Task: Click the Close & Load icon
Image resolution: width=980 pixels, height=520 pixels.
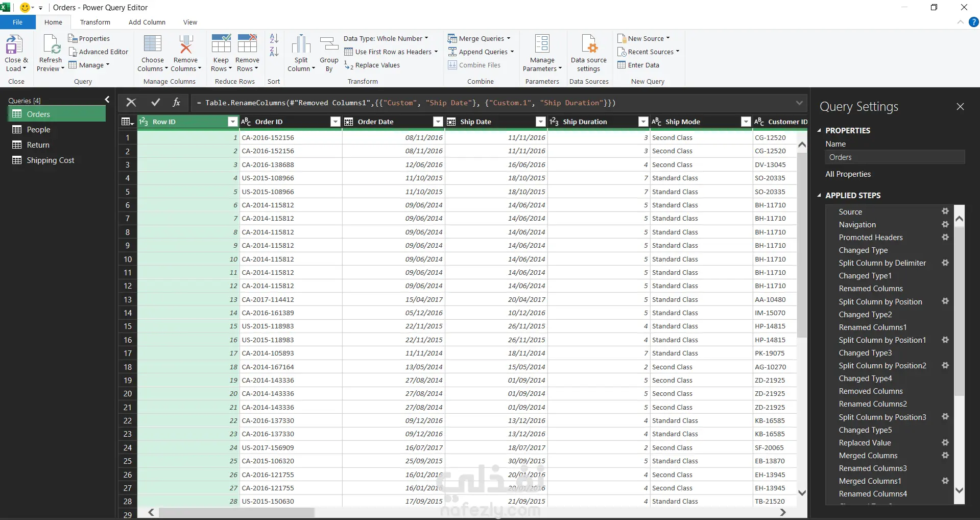Action: click(x=14, y=44)
